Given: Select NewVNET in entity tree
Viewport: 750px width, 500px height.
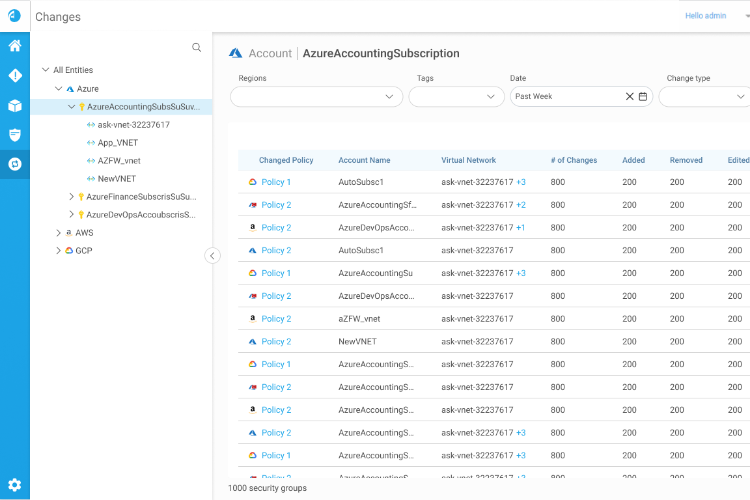Looking at the screenshot, I should point(117,179).
